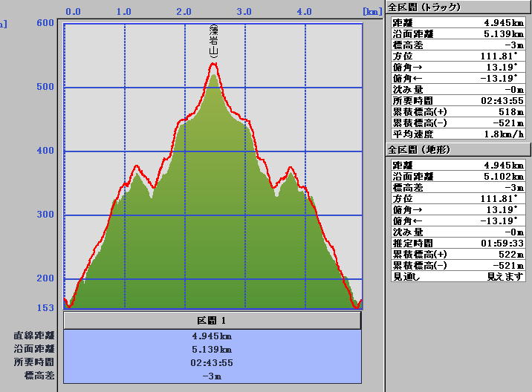532x392 pixels.
Task: Click the 02:43:55 cell in section table
Action: click(x=212, y=362)
